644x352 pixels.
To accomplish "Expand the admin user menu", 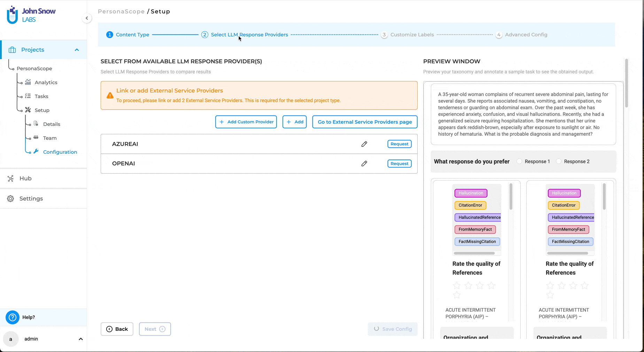I will 80,339.
